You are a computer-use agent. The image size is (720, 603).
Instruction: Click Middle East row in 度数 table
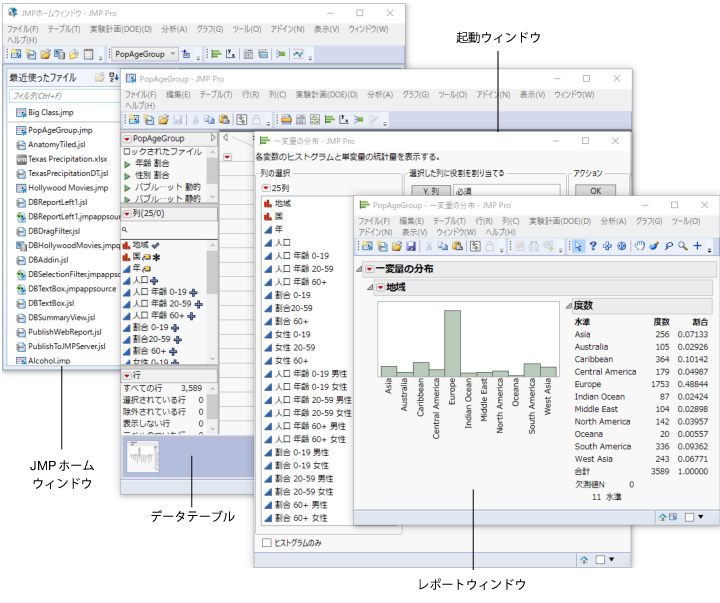coord(641,409)
